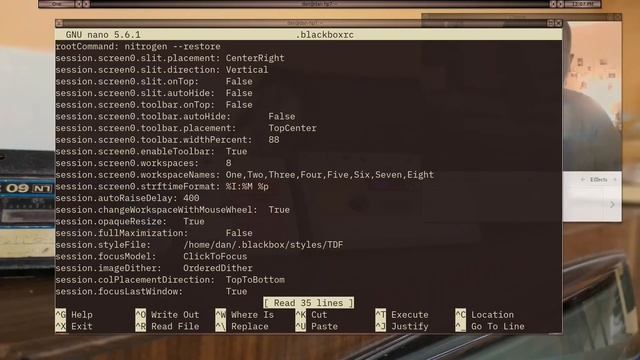Viewport: 640px width, 360px height.
Task: Click the fullMaximization False line
Action: tap(154, 233)
